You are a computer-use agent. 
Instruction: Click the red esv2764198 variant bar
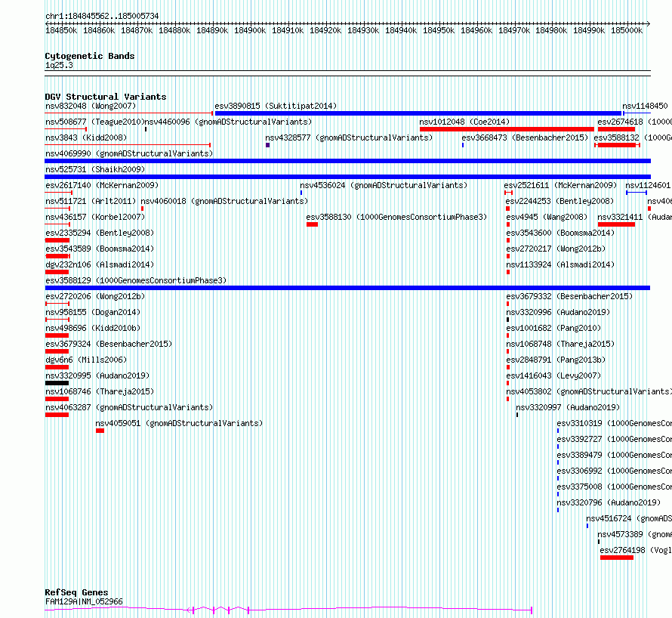coord(617,558)
